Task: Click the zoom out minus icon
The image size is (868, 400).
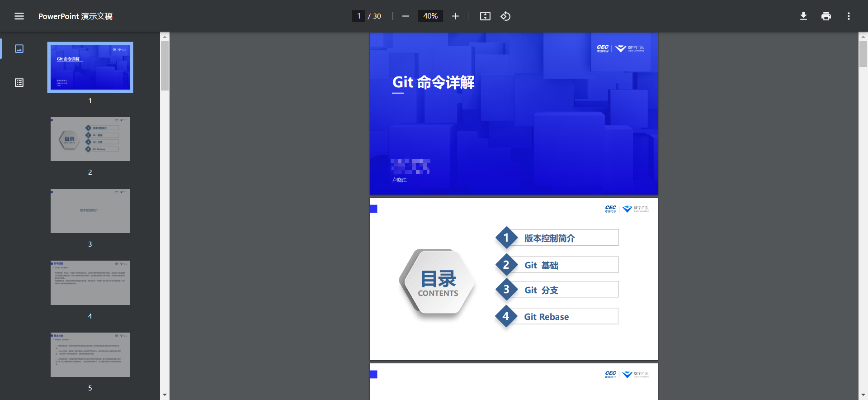Action: tap(406, 16)
